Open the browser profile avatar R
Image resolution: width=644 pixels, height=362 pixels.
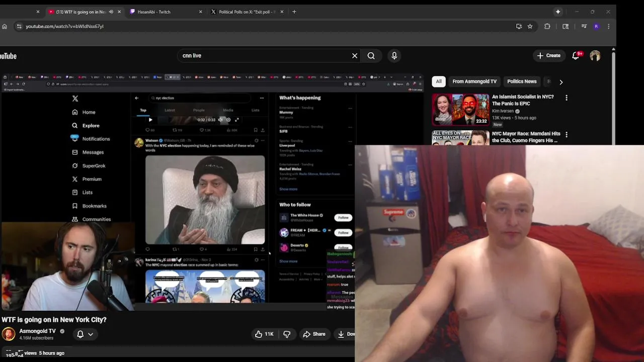click(596, 26)
